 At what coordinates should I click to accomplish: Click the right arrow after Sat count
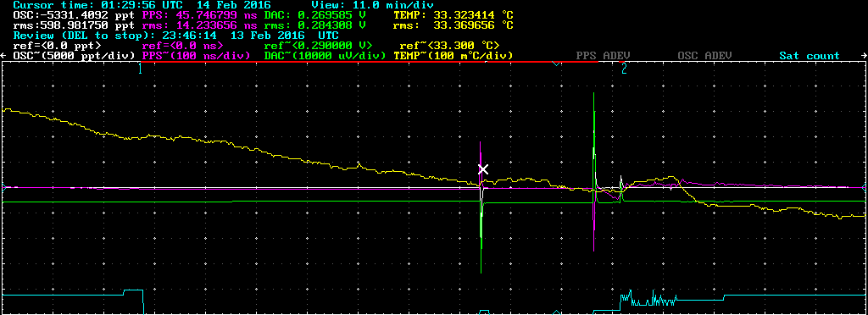tap(862, 56)
